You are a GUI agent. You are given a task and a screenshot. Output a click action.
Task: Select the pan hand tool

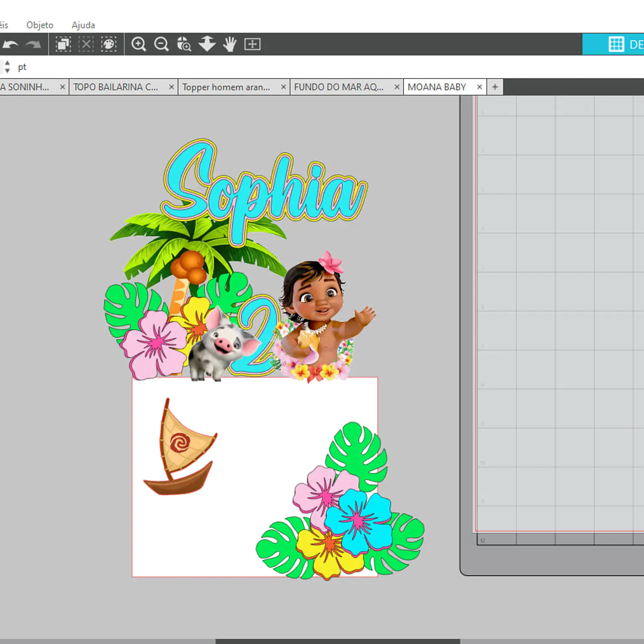pyautogui.click(x=230, y=44)
